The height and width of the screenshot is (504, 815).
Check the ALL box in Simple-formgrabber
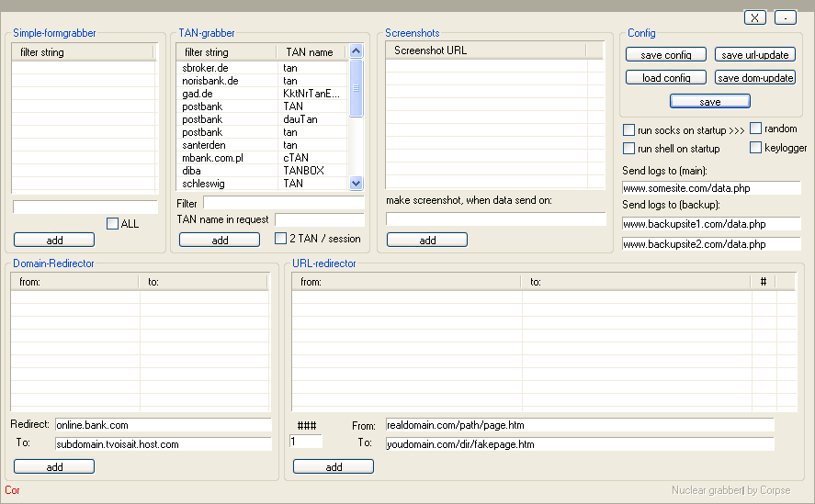click(113, 223)
